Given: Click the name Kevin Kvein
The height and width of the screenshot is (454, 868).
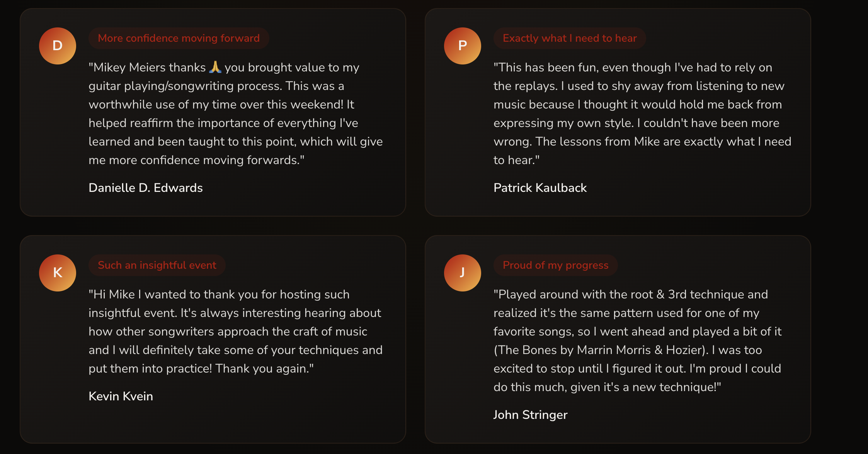Looking at the screenshot, I should (x=121, y=396).
